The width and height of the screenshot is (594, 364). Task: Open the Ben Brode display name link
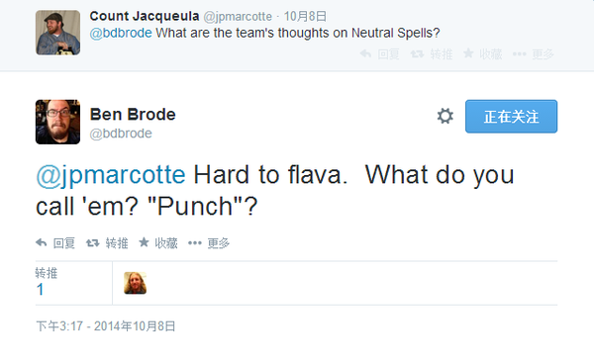pos(133,115)
